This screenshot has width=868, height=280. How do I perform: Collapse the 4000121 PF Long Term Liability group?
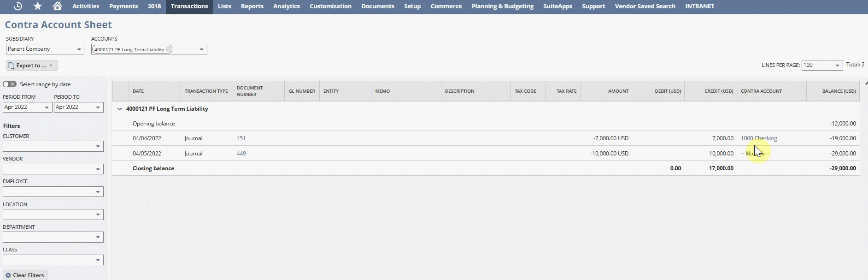pyautogui.click(x=120, y=109)
